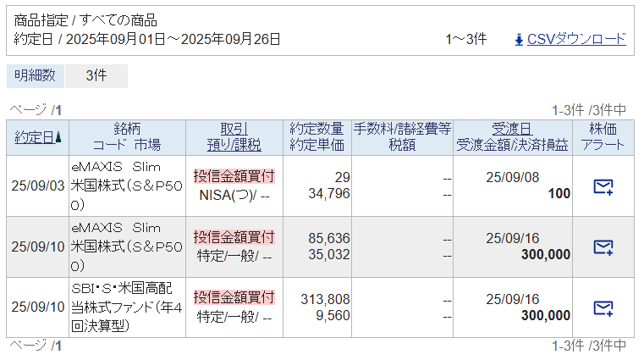Set price alert for the 25/09/10 eMAXIS Slim trade
The width and height of the screenshot is (644, 360).
coord(603,246)
